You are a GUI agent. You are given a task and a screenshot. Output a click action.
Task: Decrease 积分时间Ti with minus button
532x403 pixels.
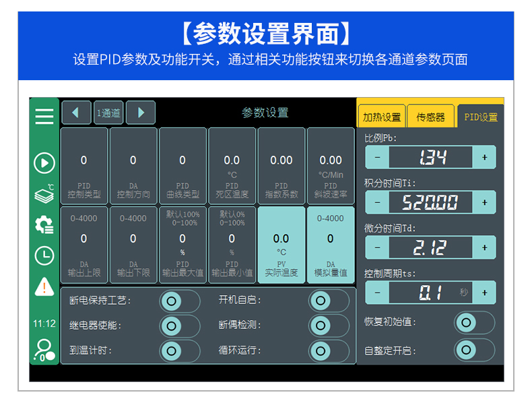click(x=377, y=202)
